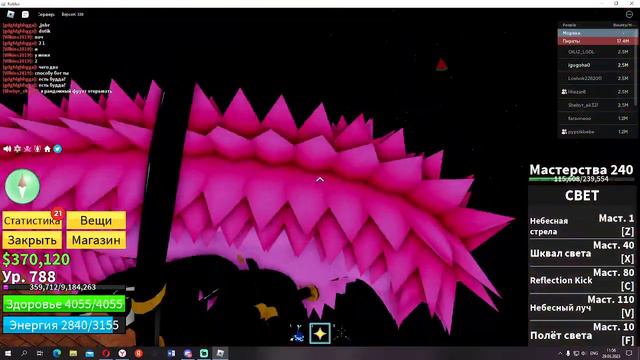Open Windows taskbar search
The height and width of the screenshot is (360, 640).
click(24, 353)
